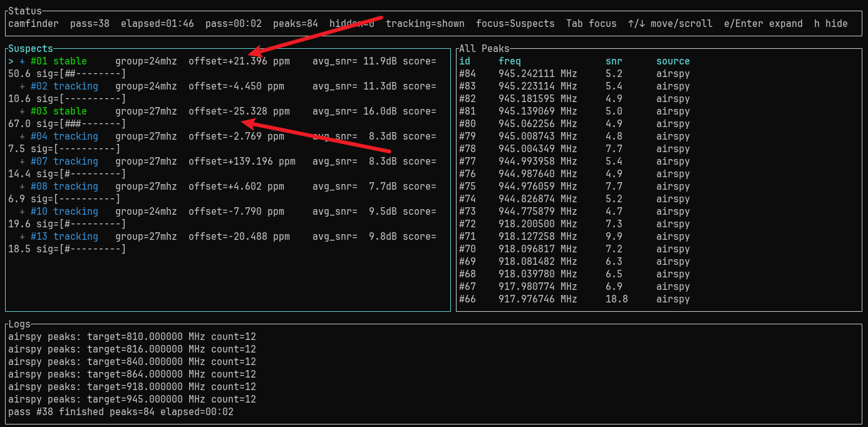Select the All Peaks panel title
The width and height of the screenshot is (868, 427).
point(485,49)
